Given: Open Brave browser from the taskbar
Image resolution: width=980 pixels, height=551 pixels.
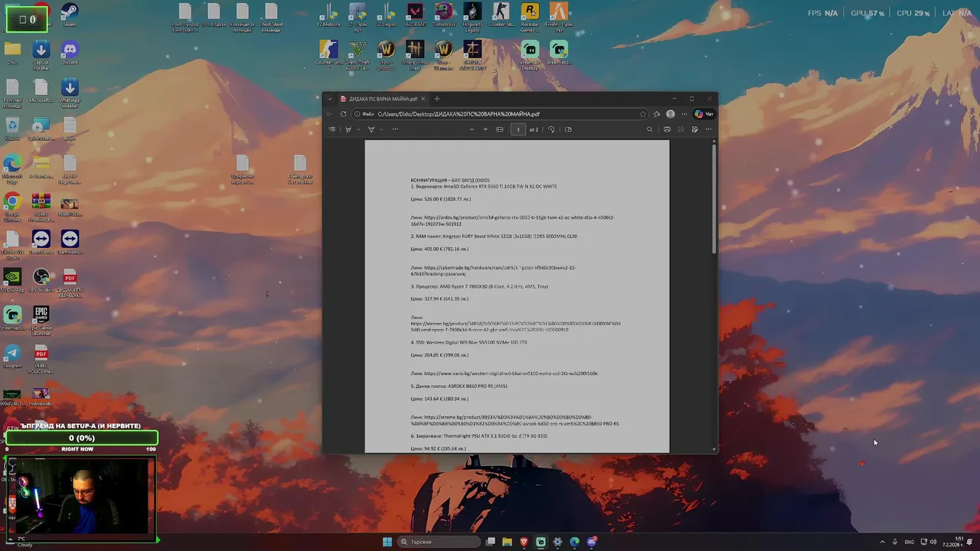Looking at the screenshot, I should point(524,542).
